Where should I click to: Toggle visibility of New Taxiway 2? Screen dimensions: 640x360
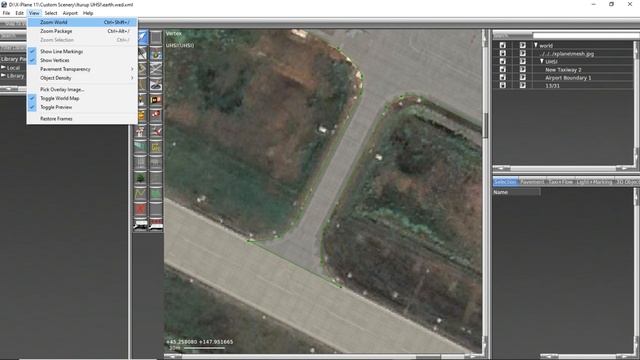[x=522, y=69]
